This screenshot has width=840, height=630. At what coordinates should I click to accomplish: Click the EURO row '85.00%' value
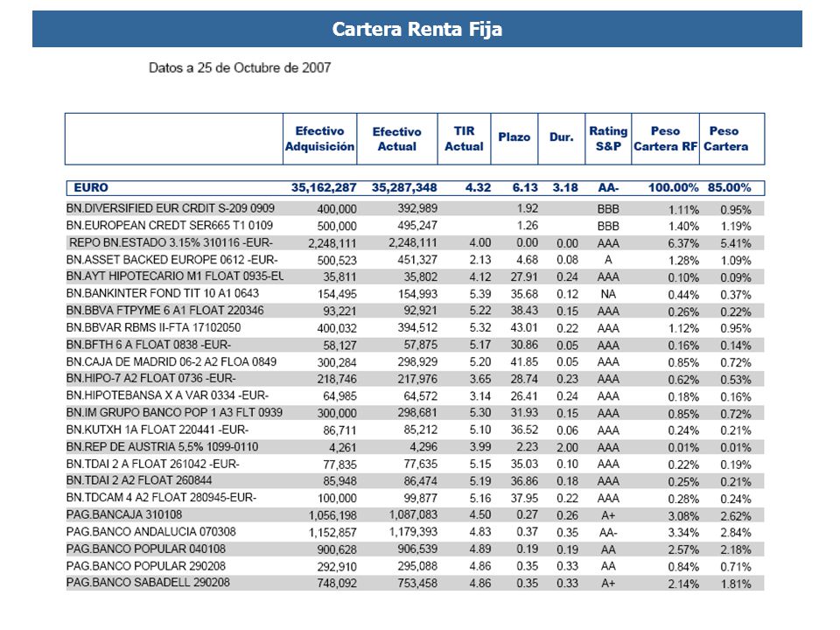coord(729,187)
